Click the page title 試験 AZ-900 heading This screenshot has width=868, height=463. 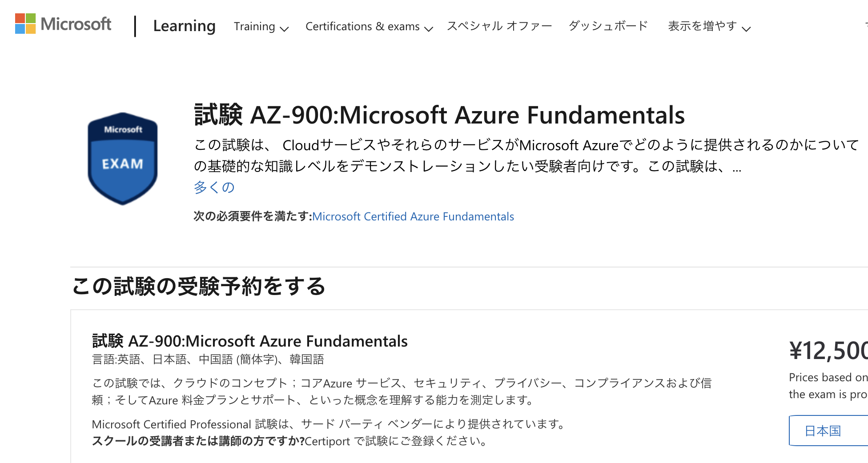tap(439, 115)
